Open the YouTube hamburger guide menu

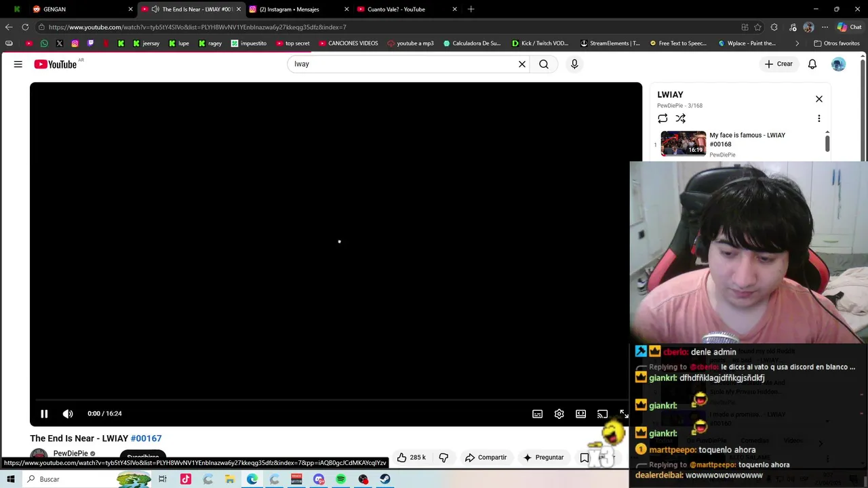coord(18,64)
